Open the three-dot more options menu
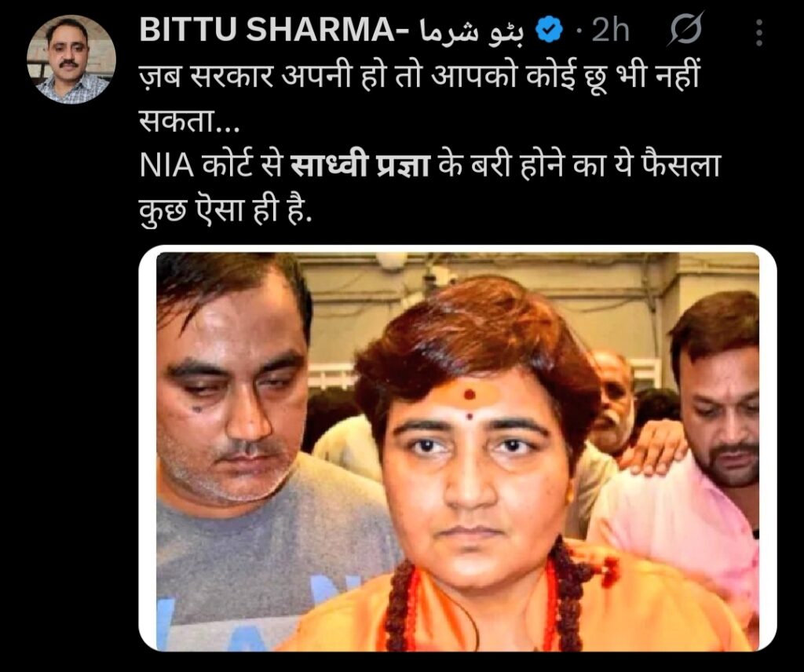 759,33
